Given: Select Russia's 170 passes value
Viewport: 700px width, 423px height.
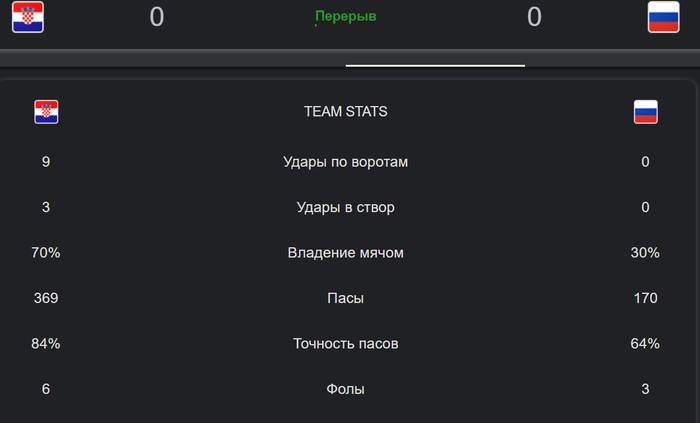Looking at the screenshot, I should (645, 298).
